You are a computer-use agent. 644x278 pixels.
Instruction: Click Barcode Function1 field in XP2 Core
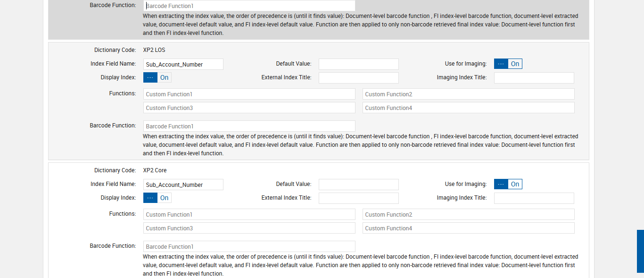249,246
